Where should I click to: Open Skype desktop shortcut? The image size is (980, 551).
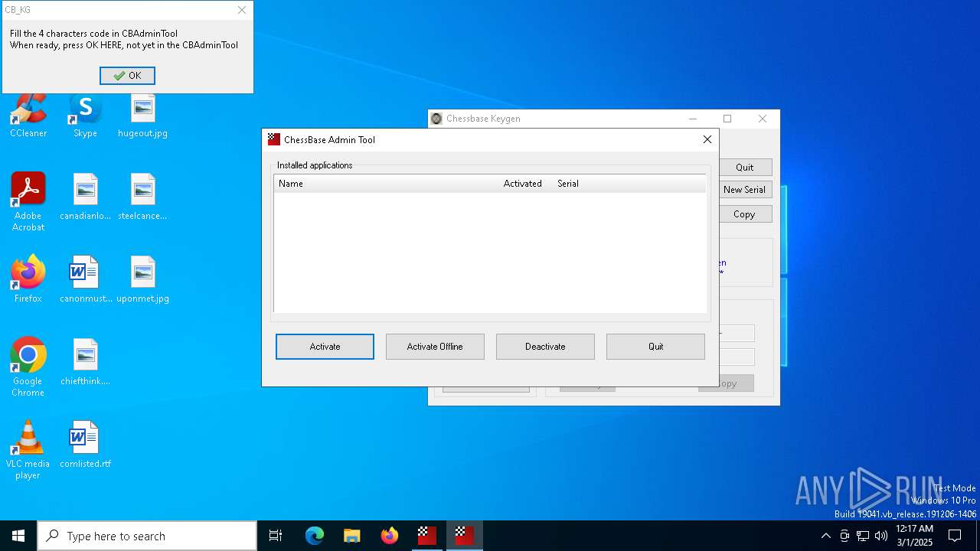pyautogui.click(x=85, y=116)
